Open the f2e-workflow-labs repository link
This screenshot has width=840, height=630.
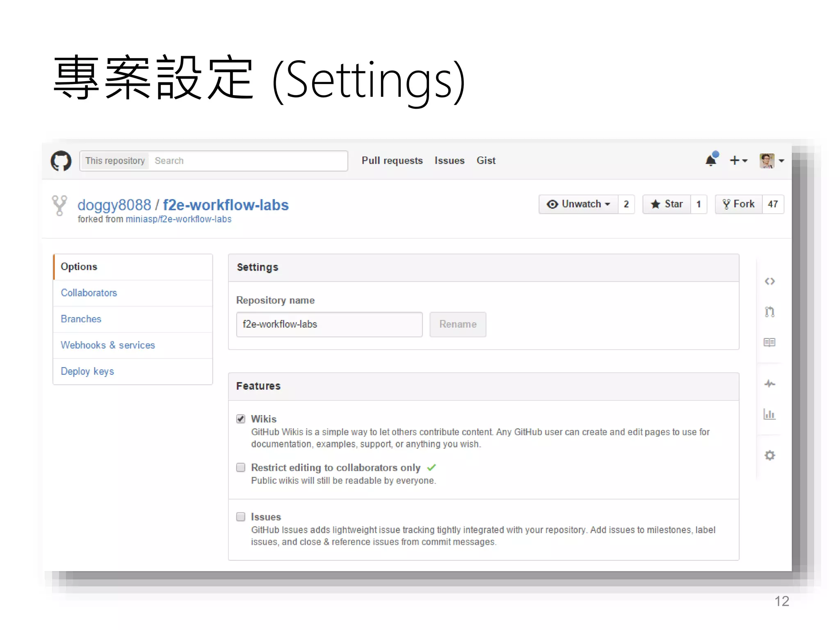pyautogui.click(x=226, y=205)
